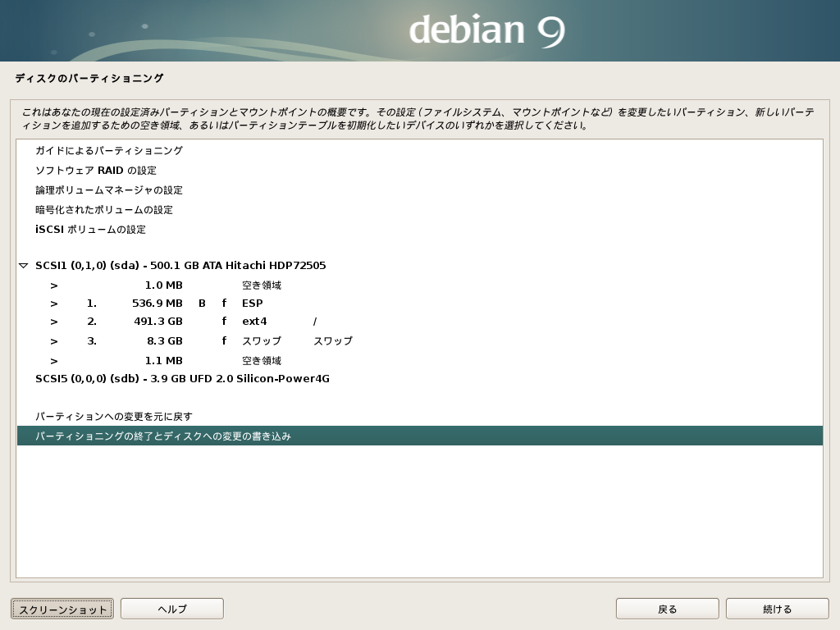Click the 空き領域 label on 1.0 MB row

click(x=262, y=285)
